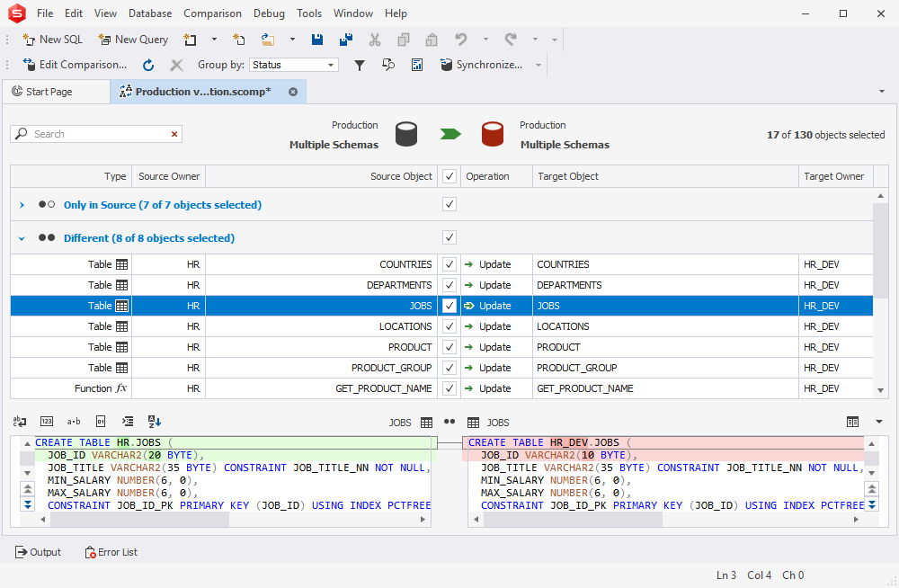This screenshot has width=899, height=588.
Task: Select the Cut icon on the toolbar
Action: pos(375,40)
